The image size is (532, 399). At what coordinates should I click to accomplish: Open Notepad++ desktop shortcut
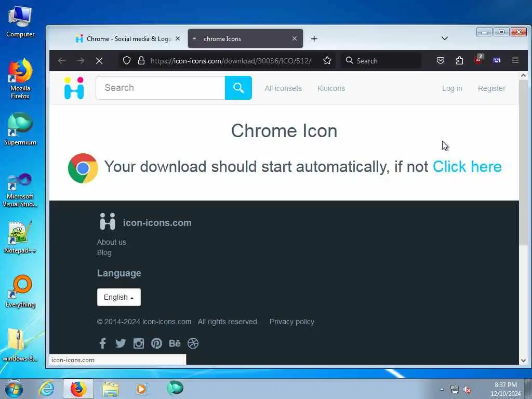point(20,237)
